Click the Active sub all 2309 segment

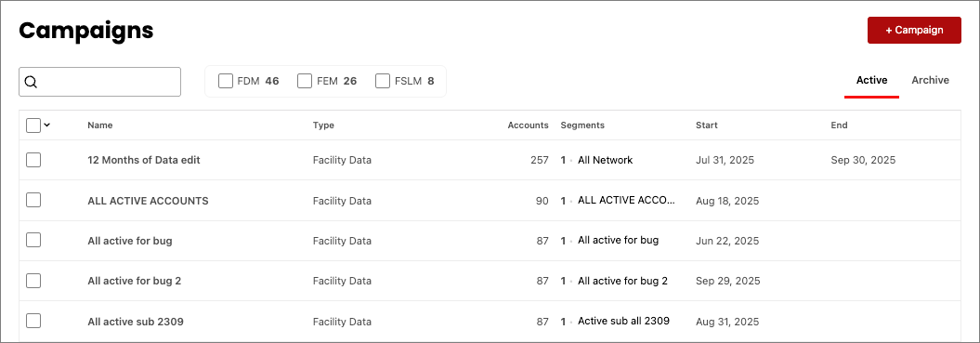point(623,321)
